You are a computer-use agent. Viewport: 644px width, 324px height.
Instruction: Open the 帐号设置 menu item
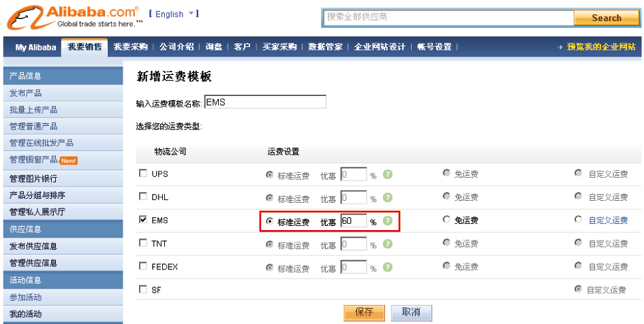[x=435, y=47]
